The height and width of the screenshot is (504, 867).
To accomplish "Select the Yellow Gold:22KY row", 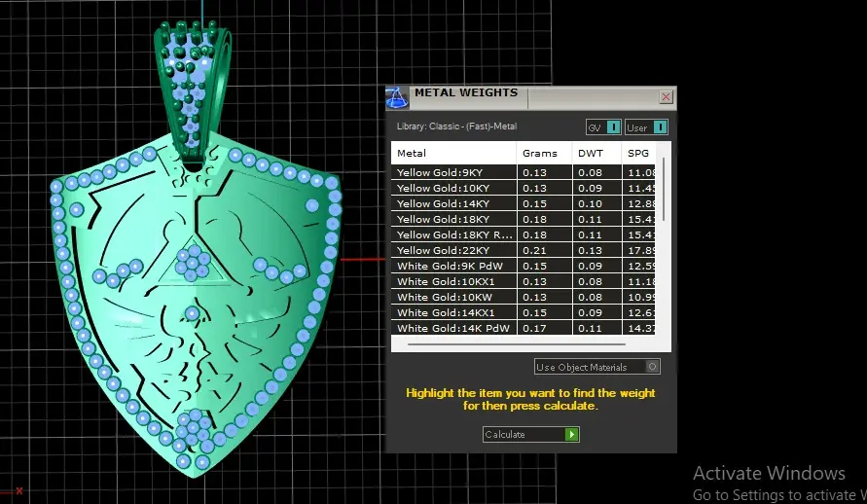I will pyautogui.click(x=524, y=250).
